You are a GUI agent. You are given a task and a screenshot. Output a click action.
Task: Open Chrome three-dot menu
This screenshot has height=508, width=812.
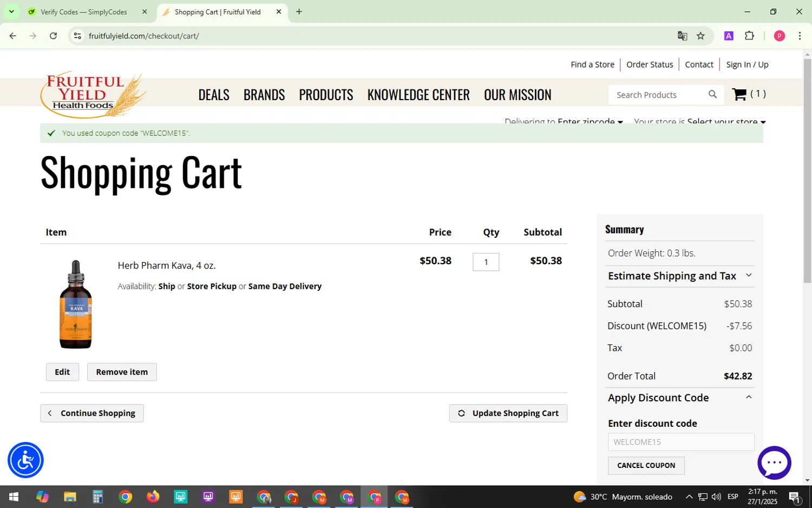800,36
